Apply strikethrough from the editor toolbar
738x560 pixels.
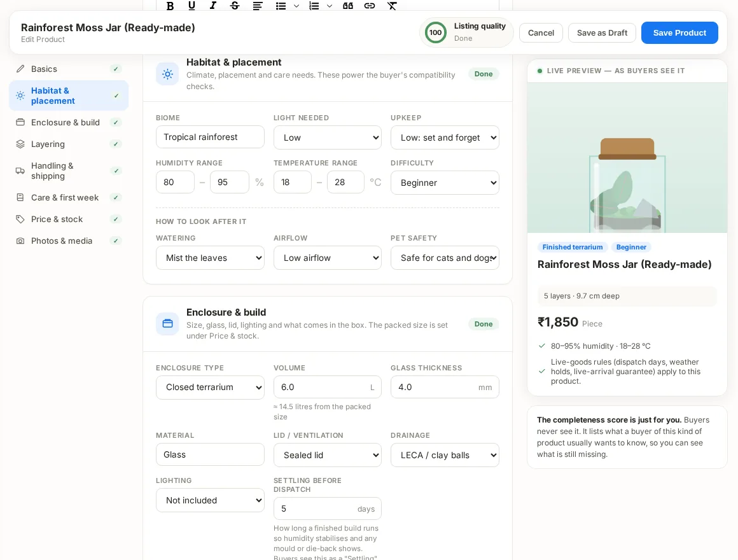click(x=235, y=6)
